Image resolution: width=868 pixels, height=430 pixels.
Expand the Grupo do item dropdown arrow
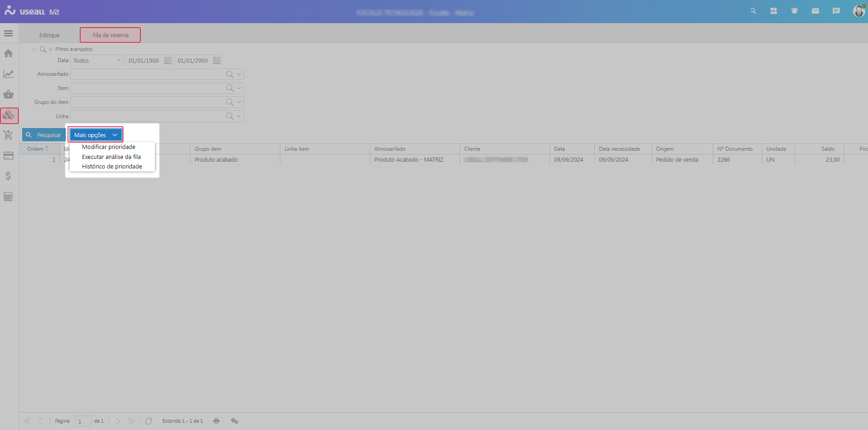239,102
